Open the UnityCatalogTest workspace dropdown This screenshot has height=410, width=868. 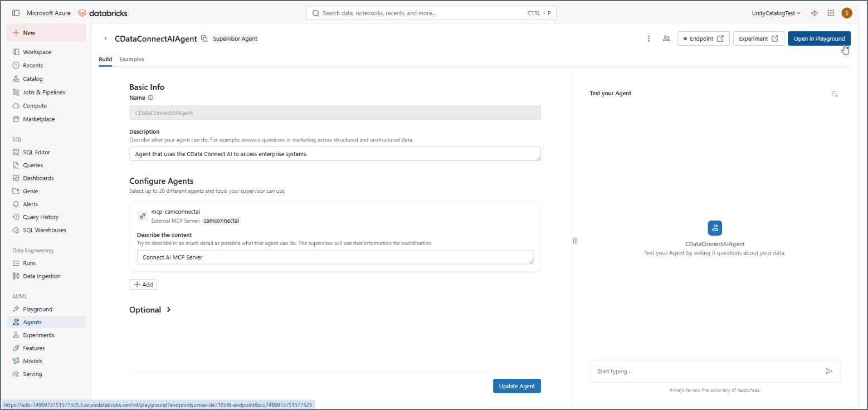click(776, 13)
